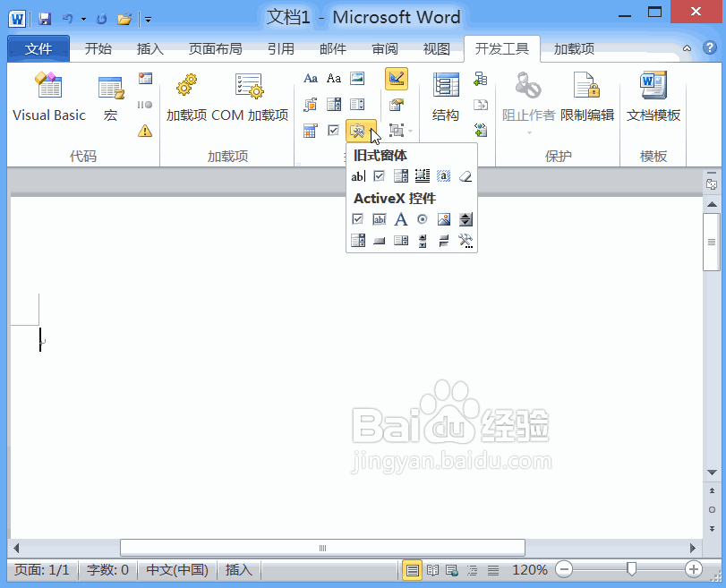Toggle form field shading
726x588 pixels.
(x=443, y=176)
